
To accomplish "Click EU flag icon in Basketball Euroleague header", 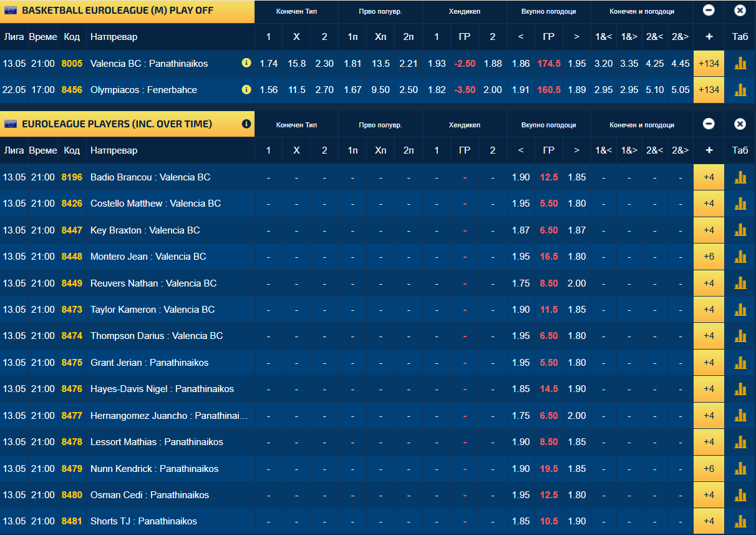I will point(11,11).
